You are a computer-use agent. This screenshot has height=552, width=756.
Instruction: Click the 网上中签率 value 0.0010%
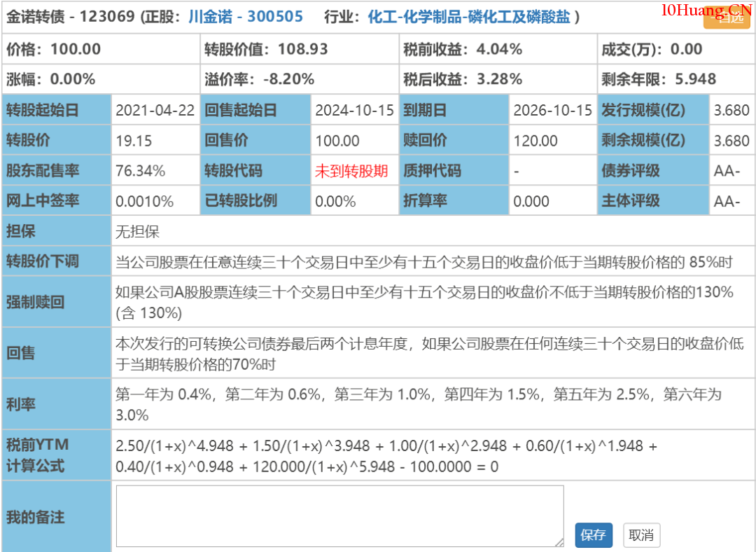(145, 201)
